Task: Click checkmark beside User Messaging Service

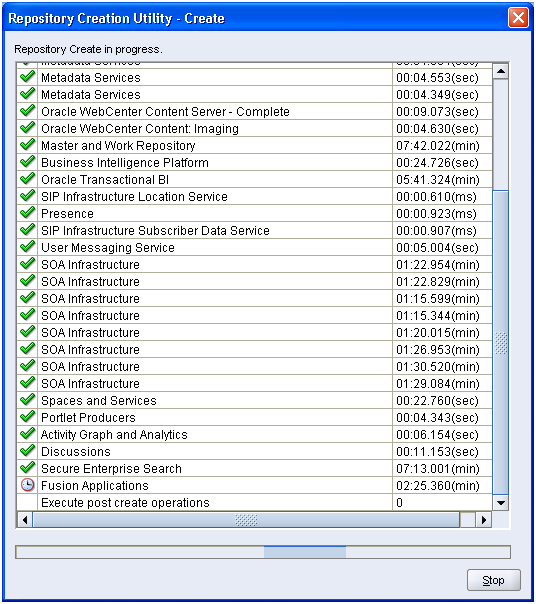Action: [27, 247]
